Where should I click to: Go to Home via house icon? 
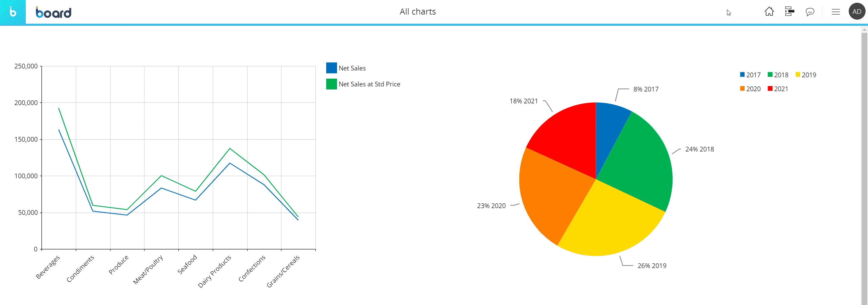click(769, 12)
